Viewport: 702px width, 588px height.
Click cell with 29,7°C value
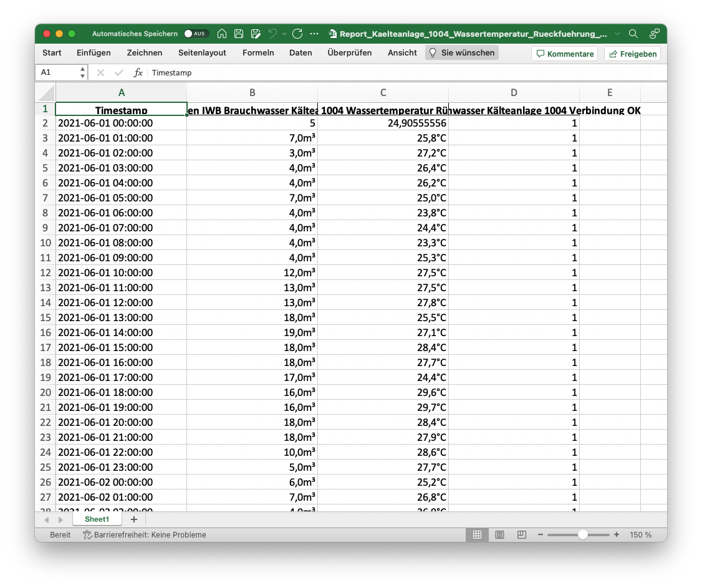[x=383, y=408]
